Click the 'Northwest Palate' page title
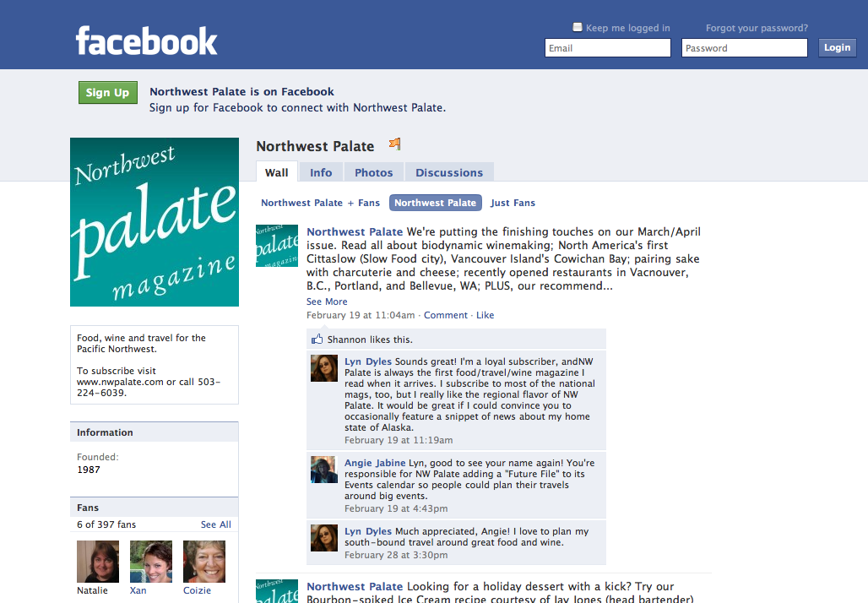Image resolution: width=868 pixels, height=603 pixels. [315, 146]
